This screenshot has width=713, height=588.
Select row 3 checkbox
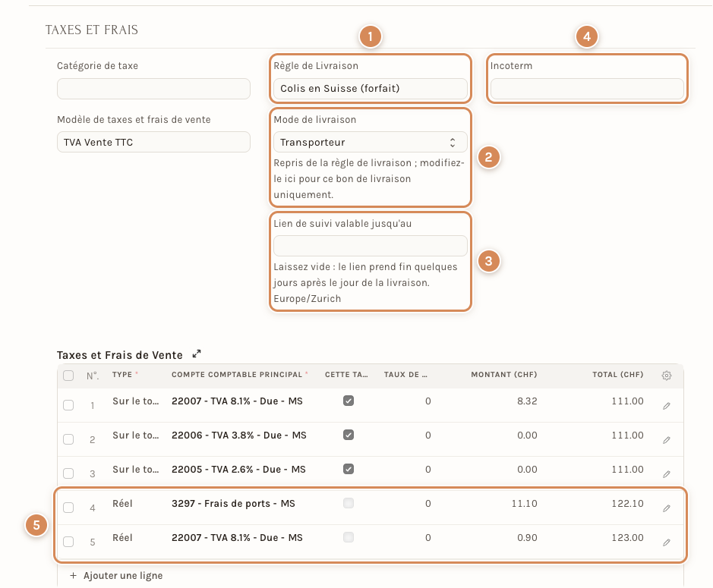tap(68, 473)
